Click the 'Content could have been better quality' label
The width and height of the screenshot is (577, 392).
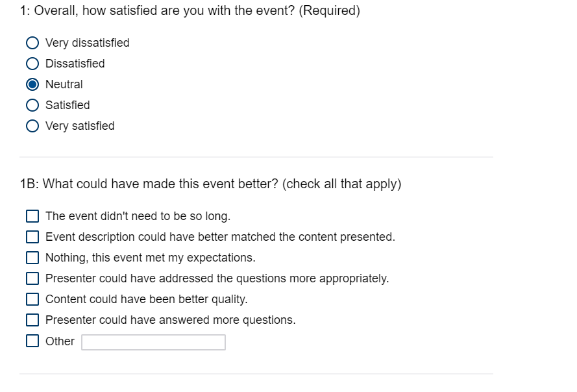click(x=146, y=299)
